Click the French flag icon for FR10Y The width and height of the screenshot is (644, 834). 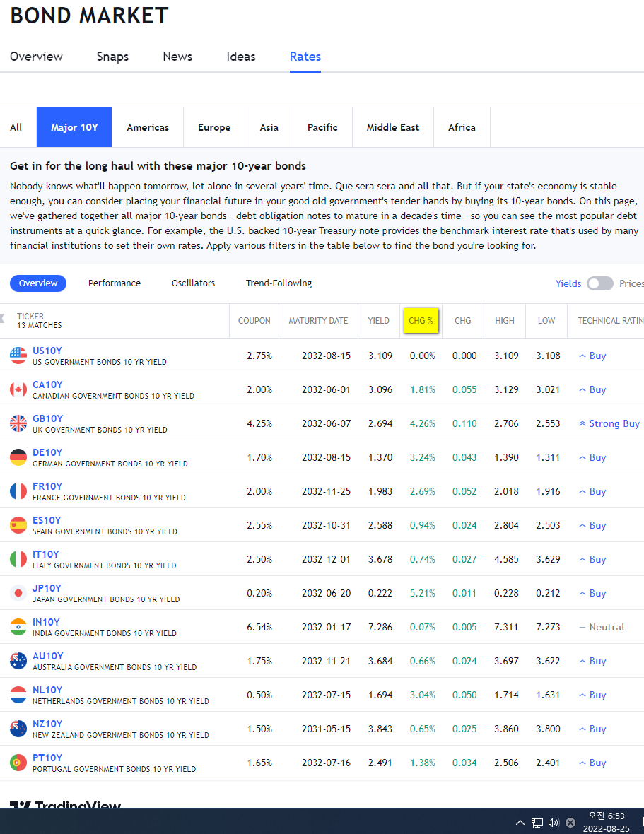(18, 491)
